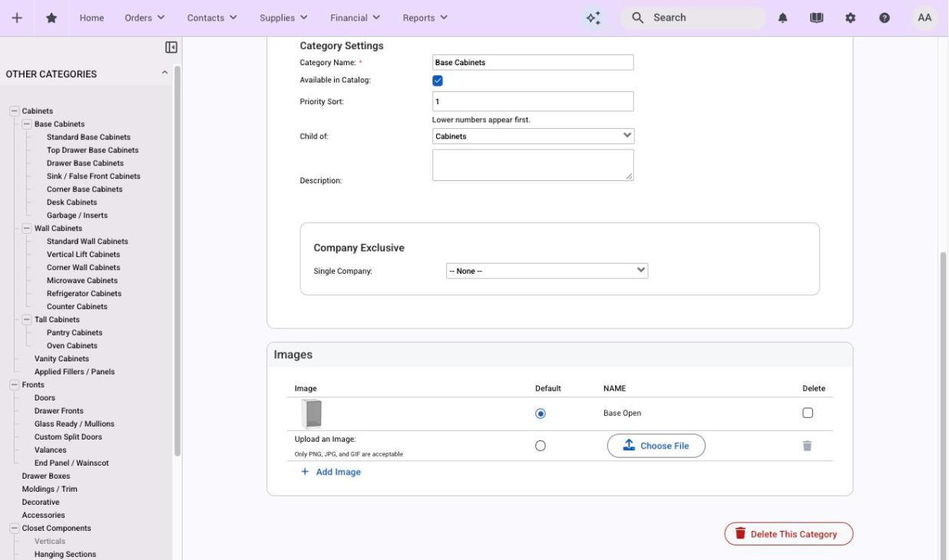Select Glass Ready / Mullions

tap(74, 424)
